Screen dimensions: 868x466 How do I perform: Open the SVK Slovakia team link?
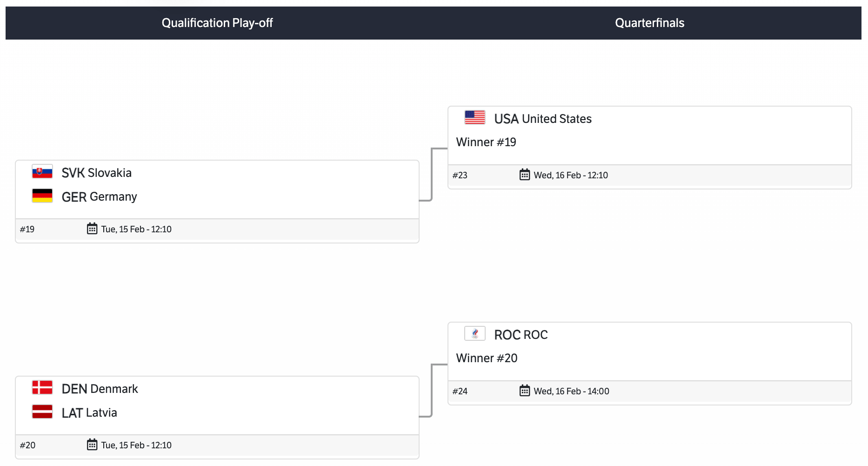coord(97,173)
